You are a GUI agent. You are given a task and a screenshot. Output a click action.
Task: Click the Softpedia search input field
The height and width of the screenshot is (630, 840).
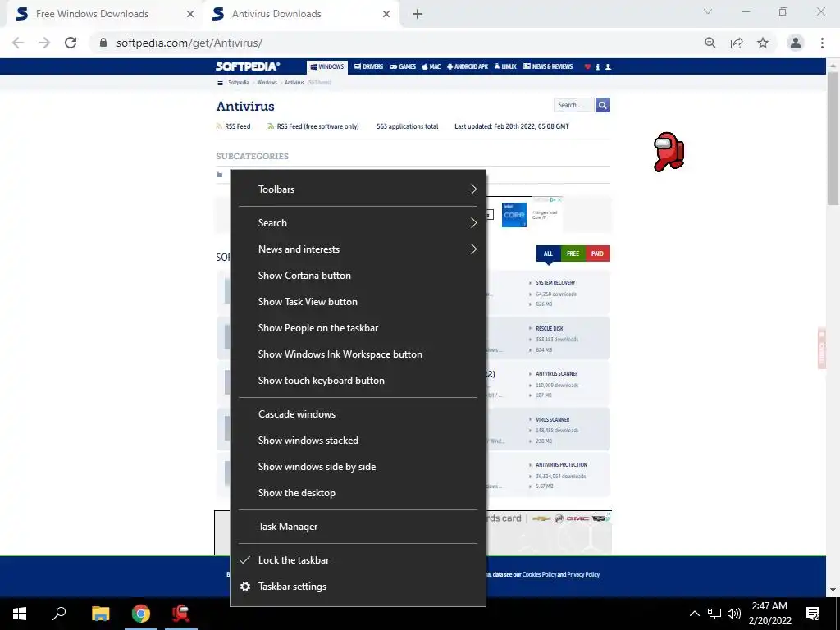coord(573,105)
